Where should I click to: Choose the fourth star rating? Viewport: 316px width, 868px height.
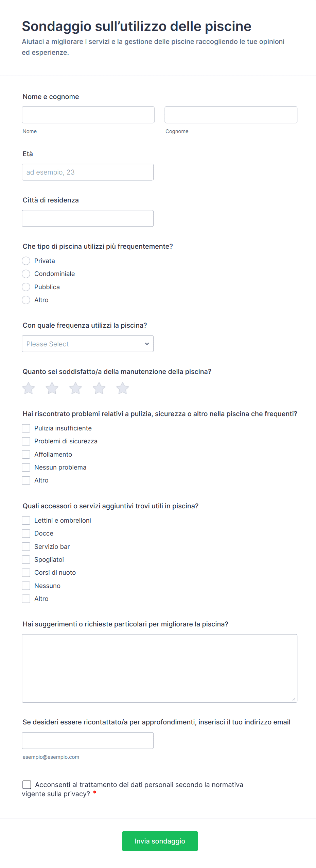[x=99, y=388]
